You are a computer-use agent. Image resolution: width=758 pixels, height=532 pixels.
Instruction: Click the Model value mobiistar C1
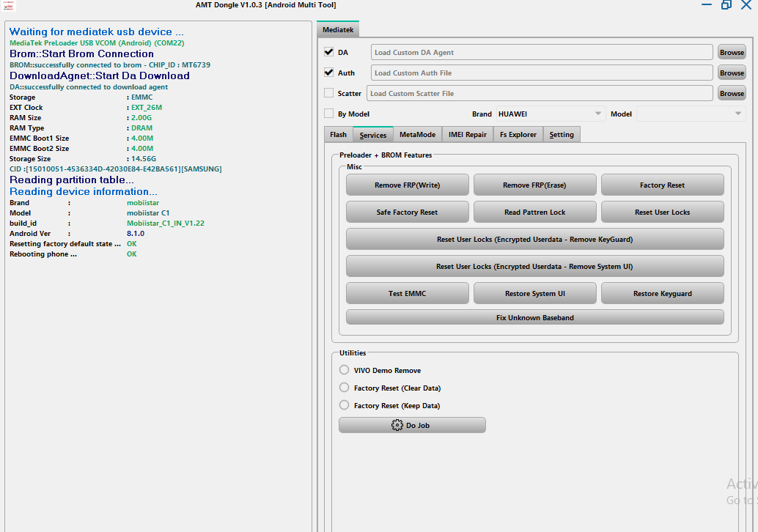[x=148, y=213]
